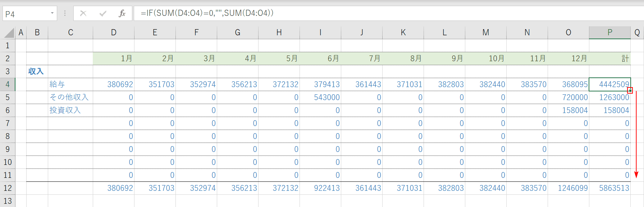Select row 4 header

click(x=8, y=84)
